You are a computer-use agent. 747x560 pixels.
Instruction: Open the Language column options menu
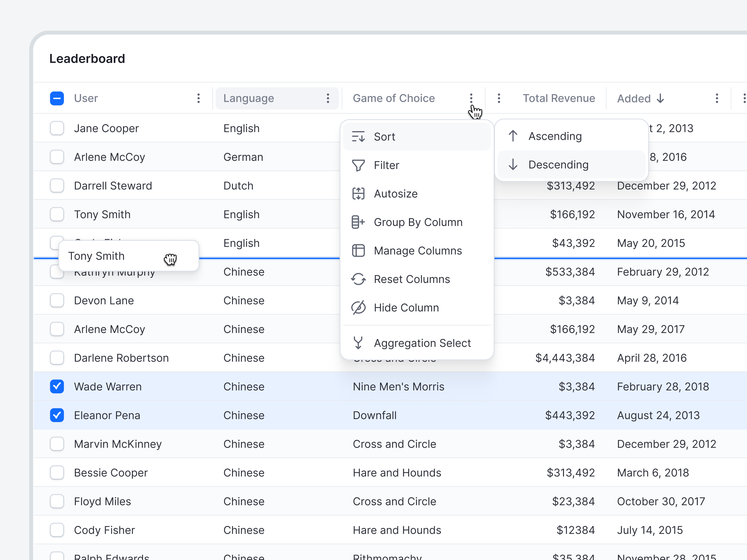(328, 98)
